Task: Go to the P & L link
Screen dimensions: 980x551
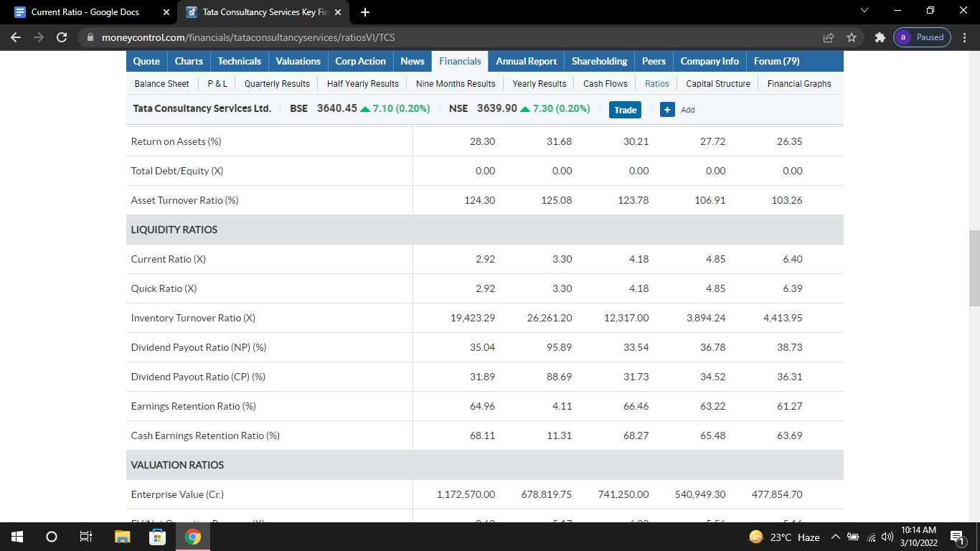Action: point(217,84)
